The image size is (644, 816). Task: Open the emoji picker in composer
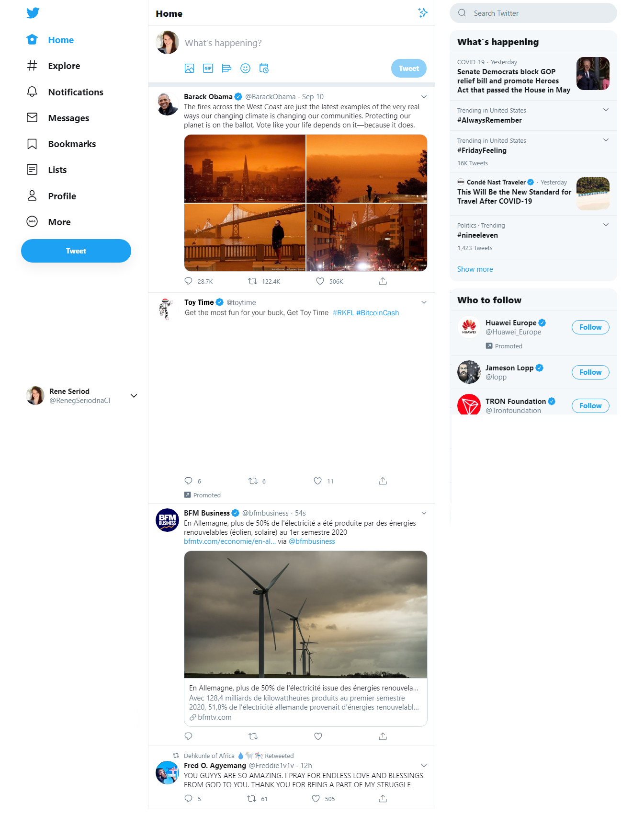(x=245, y=69)
